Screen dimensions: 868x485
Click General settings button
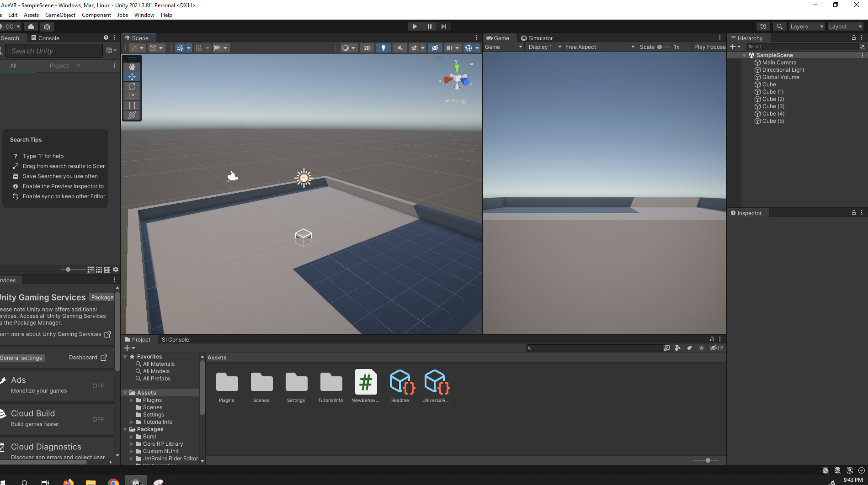(21, 358)
